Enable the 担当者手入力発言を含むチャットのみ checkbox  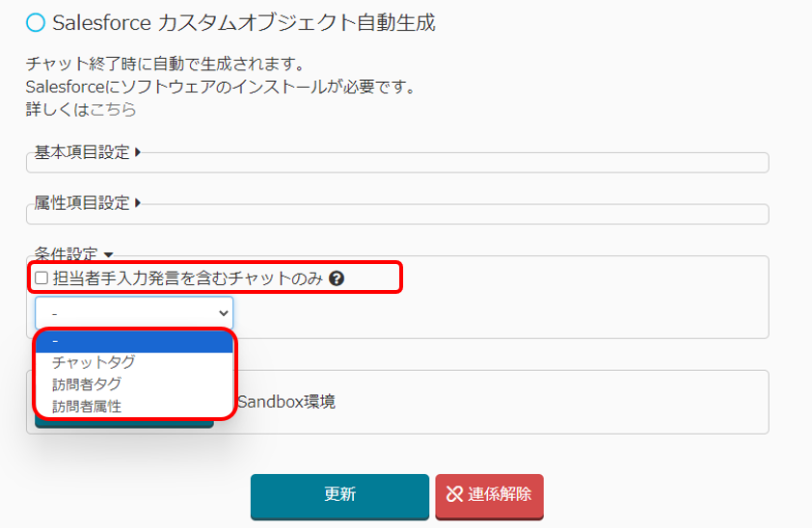pyautogui.click(x=41, y=278)
